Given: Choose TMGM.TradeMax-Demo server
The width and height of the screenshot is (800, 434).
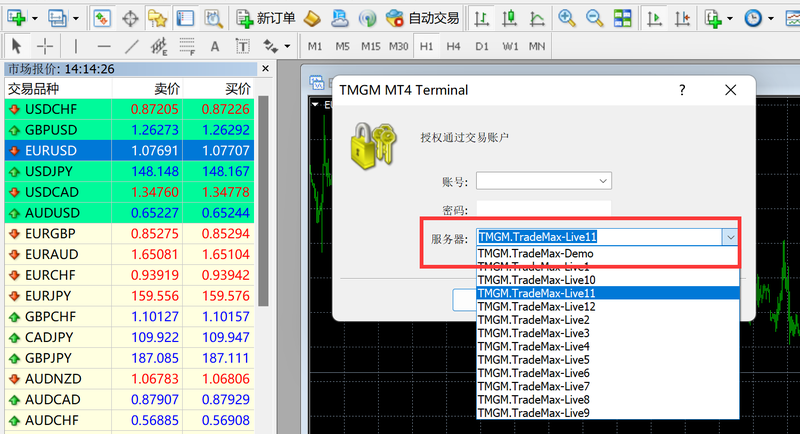Looking at the screenshot, I should pyautogui.click(x=608, y=253).
